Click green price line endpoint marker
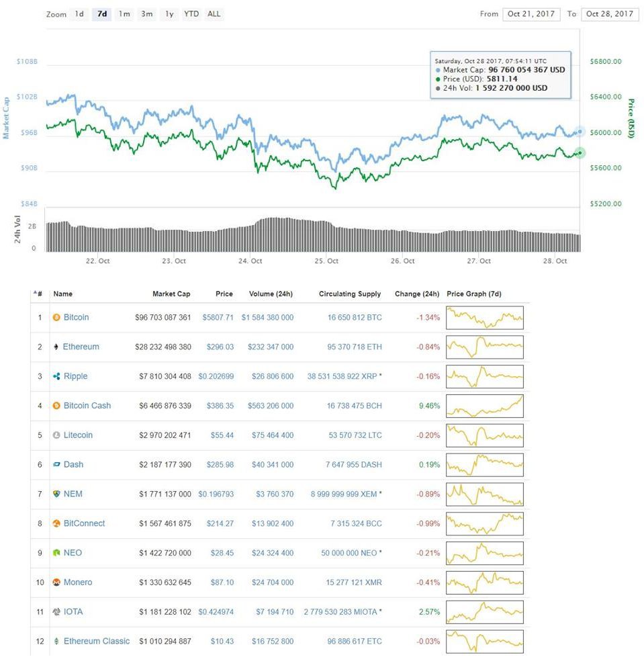 click(x=580, y=153)
